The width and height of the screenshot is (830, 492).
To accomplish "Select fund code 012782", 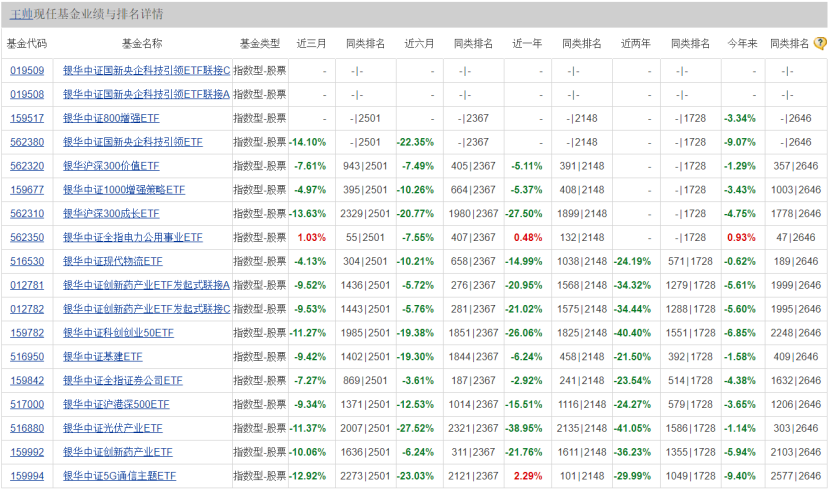I will point(27,309).
